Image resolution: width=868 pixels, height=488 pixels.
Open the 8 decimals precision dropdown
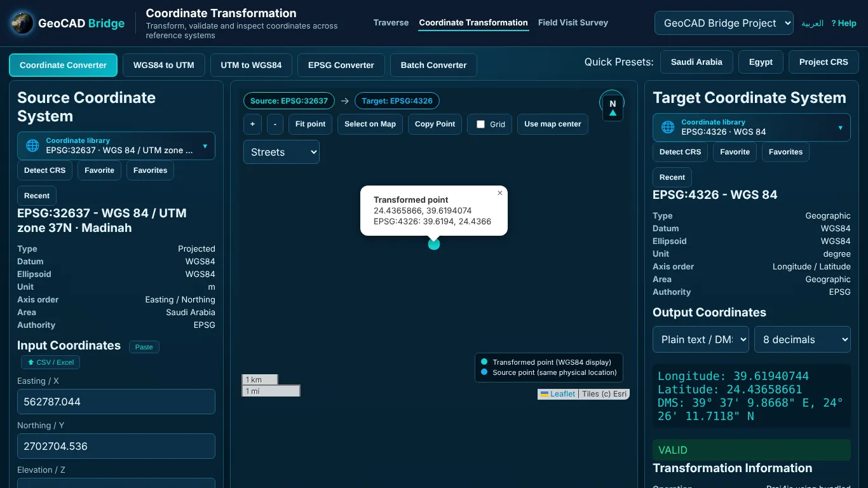[x=803, y=339]
